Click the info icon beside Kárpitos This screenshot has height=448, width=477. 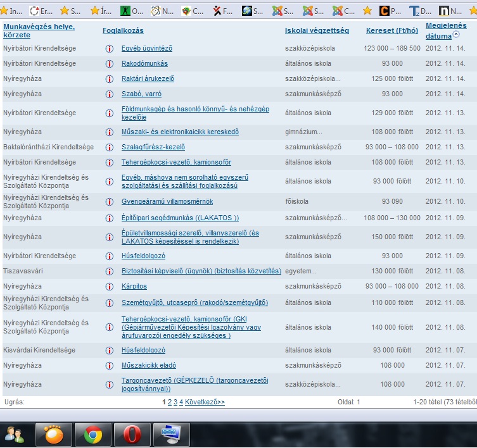[x=109, y=287]
